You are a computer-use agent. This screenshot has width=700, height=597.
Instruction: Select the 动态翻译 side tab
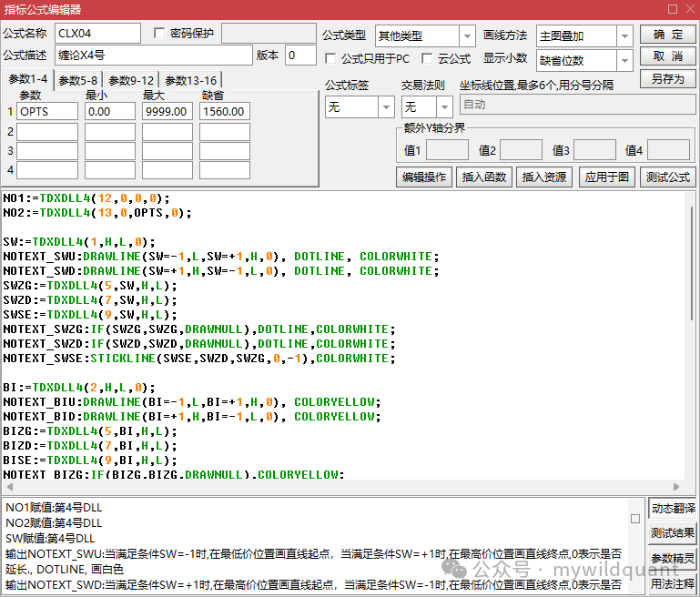click(673, 509)
